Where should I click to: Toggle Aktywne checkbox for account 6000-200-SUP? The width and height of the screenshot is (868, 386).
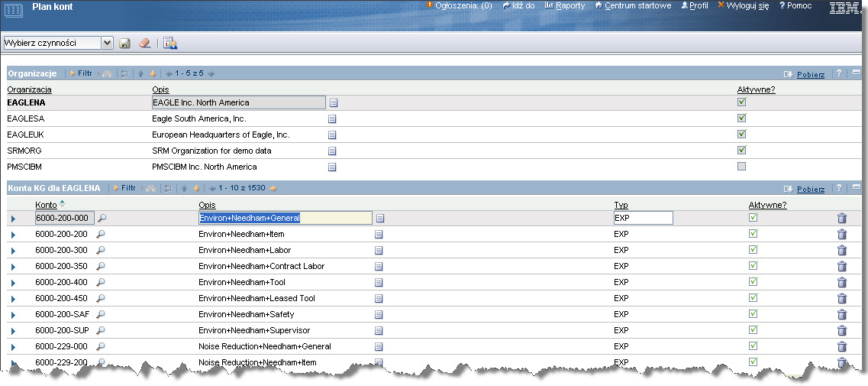[753, 329]
